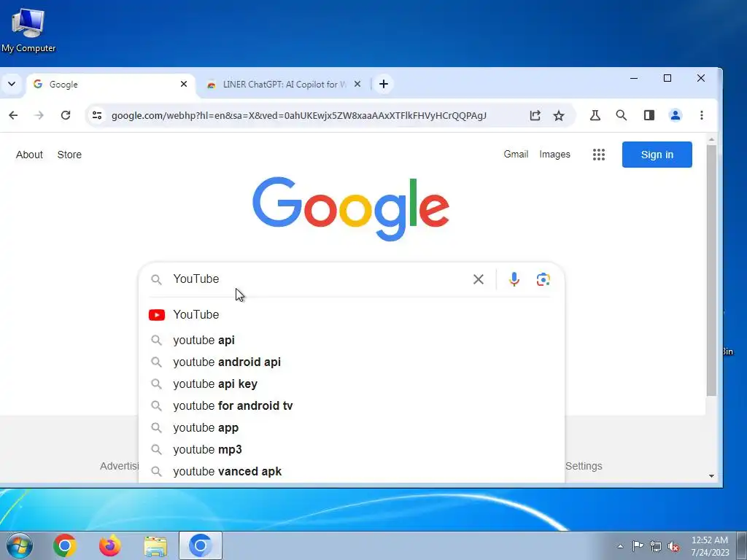Open the toolbar search magnifier icon

tap(622, 115)
